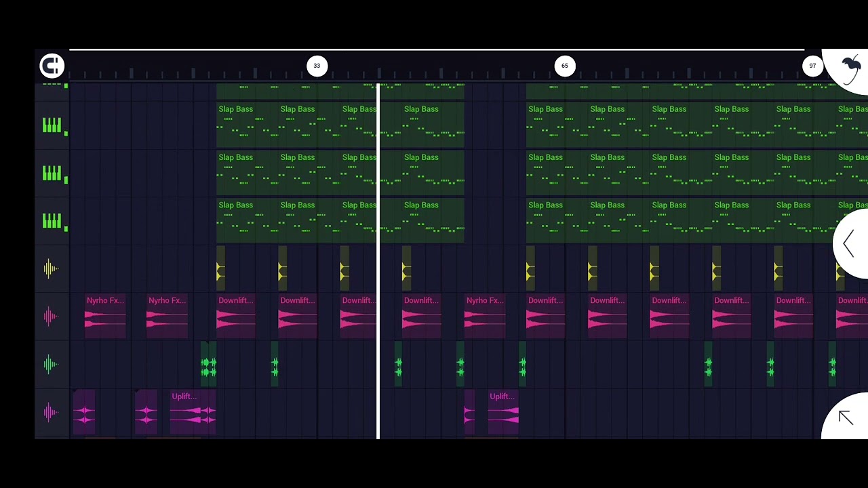This screenshot has width=868, height=488.
Task: Tap the diagonal arrow corner button
Action: pos(846,418)
